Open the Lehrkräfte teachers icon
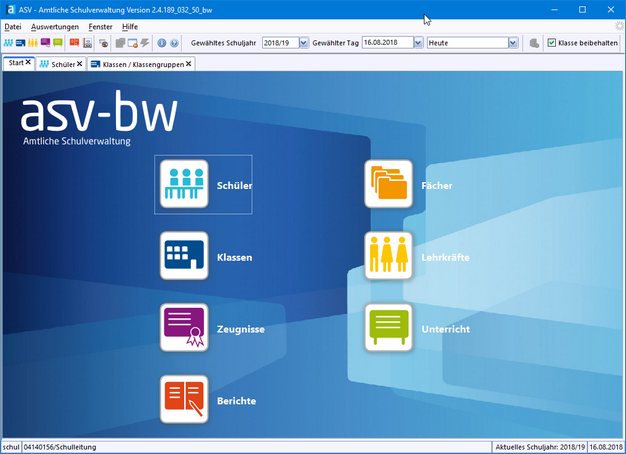 (x=388, y=257)
